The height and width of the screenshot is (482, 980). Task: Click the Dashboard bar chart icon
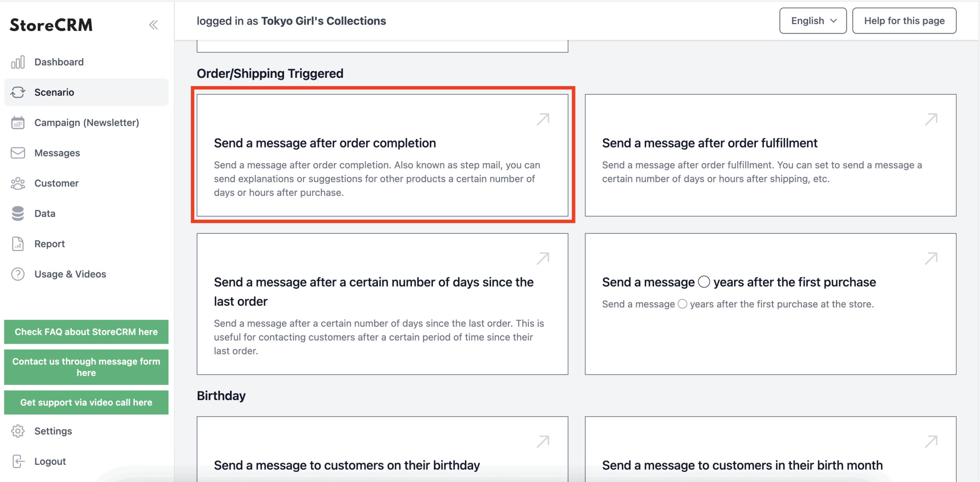tap(18, 62)
